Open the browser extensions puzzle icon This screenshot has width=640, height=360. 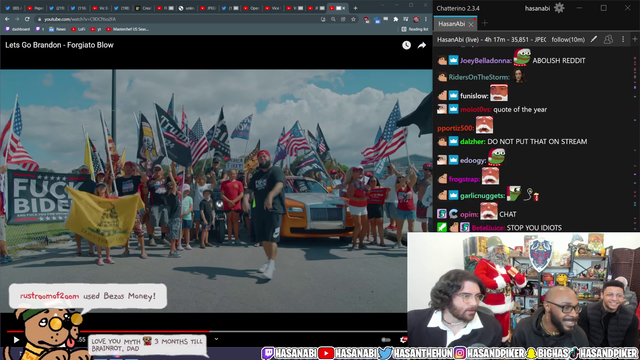pyautogui.click(x=396, y=19)
